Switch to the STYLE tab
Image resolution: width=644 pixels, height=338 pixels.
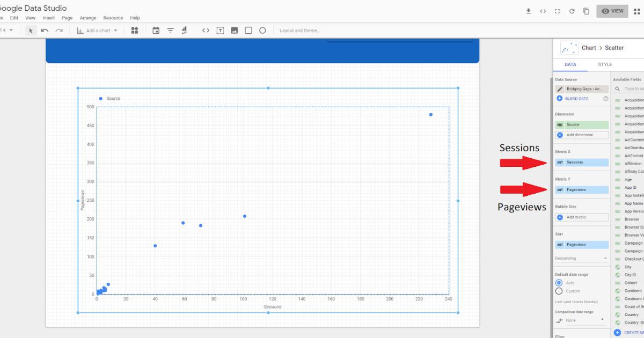(x=604, y=64)
